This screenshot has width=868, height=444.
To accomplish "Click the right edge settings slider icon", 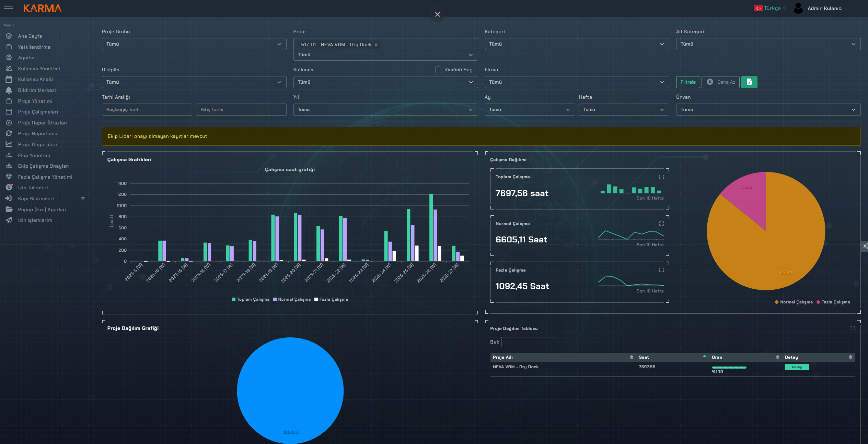I will pyautogui.click(x=865, y=246).
